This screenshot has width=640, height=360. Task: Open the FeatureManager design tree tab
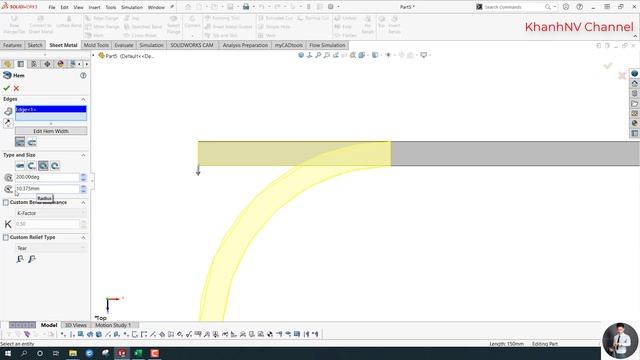click(7, 64)
